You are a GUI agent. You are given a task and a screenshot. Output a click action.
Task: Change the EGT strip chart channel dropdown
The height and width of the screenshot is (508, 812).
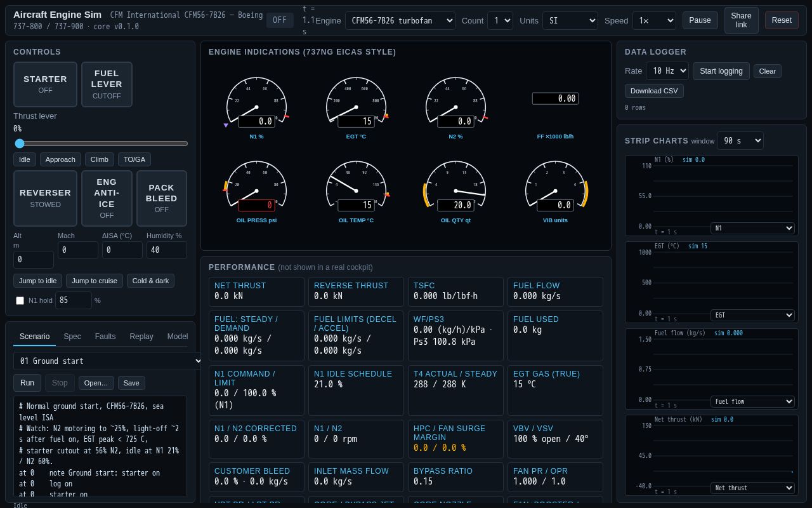point(752,314)
